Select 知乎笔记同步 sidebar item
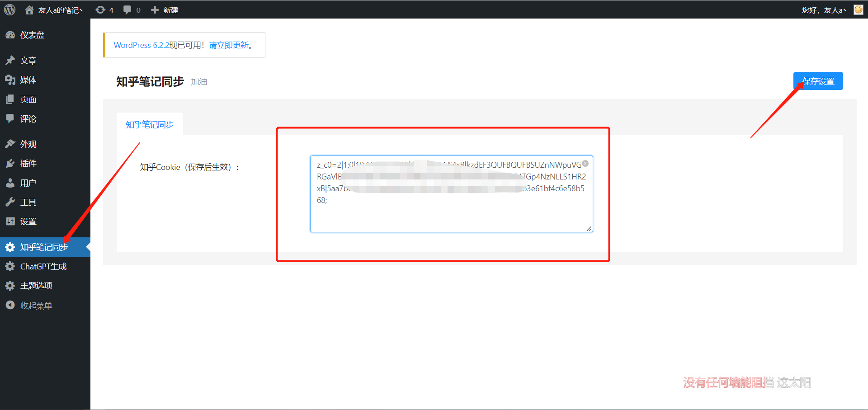868x410 pixels. 45,247
